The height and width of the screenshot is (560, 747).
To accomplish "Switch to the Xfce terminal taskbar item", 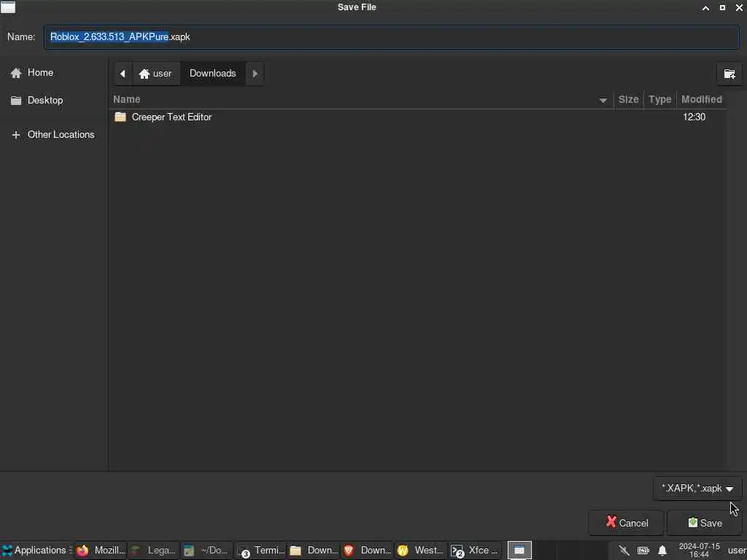I will 473,550.
